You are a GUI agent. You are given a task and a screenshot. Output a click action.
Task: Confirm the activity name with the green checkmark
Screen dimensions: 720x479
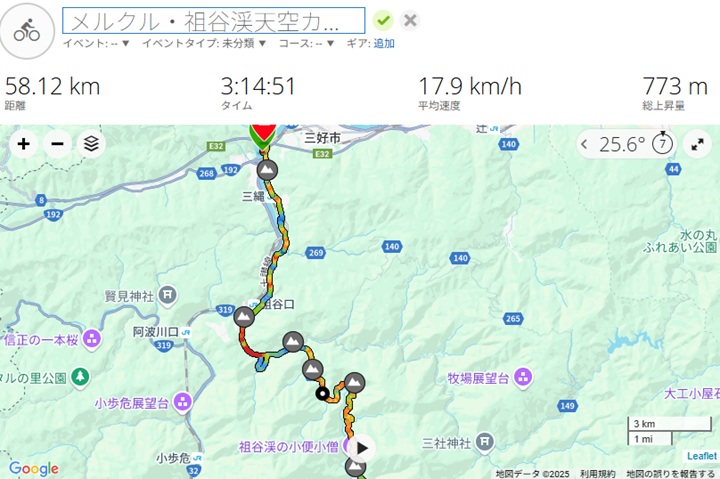[x=383, y=21]
